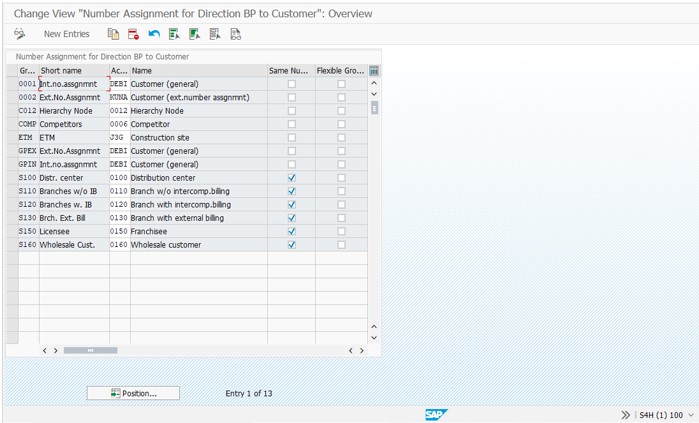Click the Wholesale customer name cell
Viewport: 699px width, 423px height.
pyautogui.click(x=199, y=245)
